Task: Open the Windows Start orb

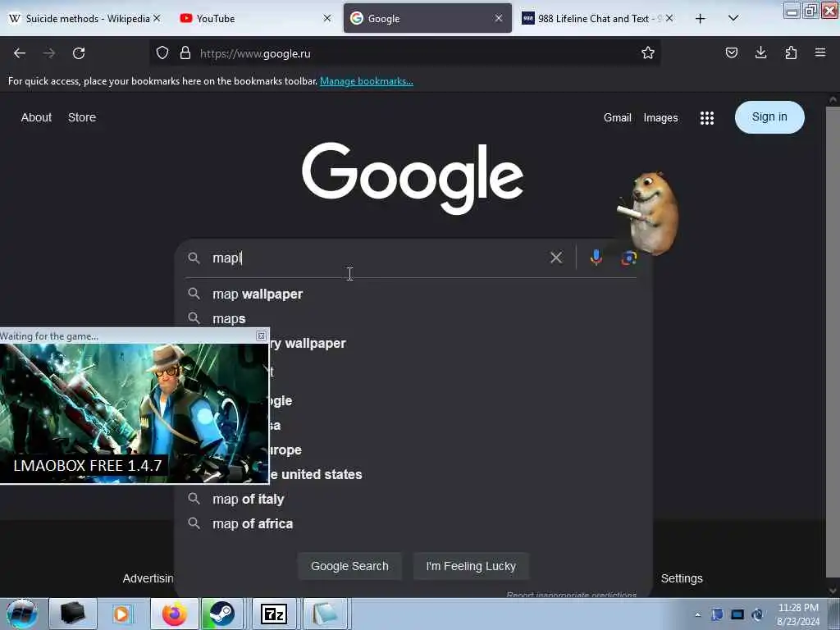Action: (x=22, y=614)
